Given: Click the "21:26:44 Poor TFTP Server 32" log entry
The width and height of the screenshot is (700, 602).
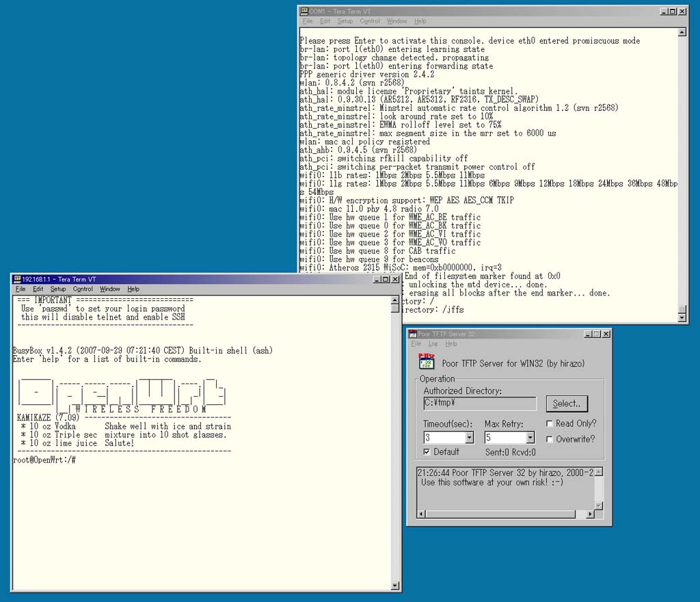Looking at the screenshot, I should pos(505,473).
